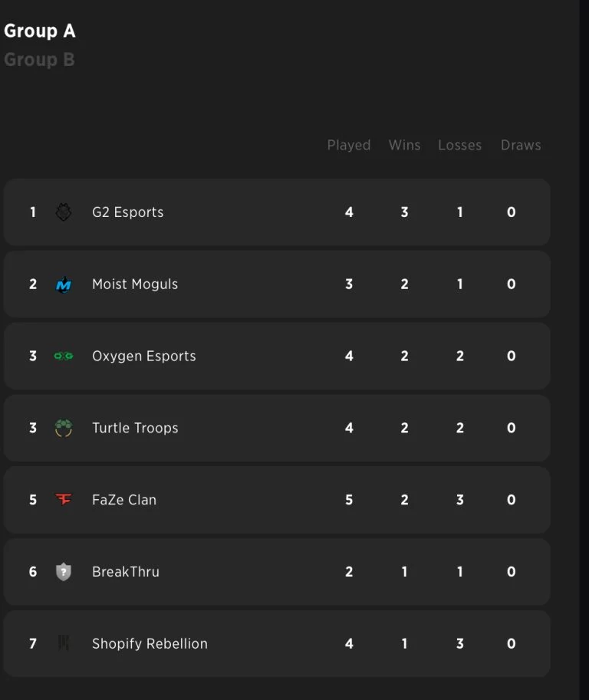Click the FaZe Clan team logo
The image size is (589, 700).
tap(64, 500)
